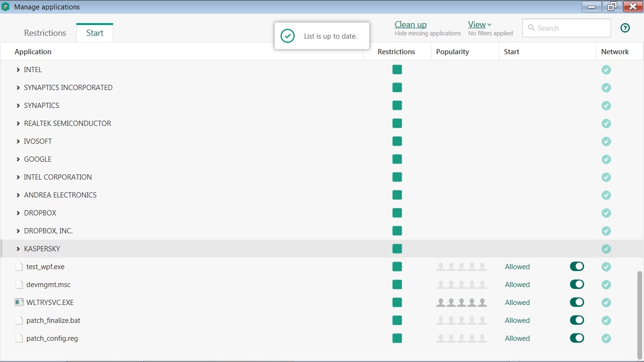Click Allowed status for devmgmt.msc
The image size is (644, 362).
click(517, 285)
